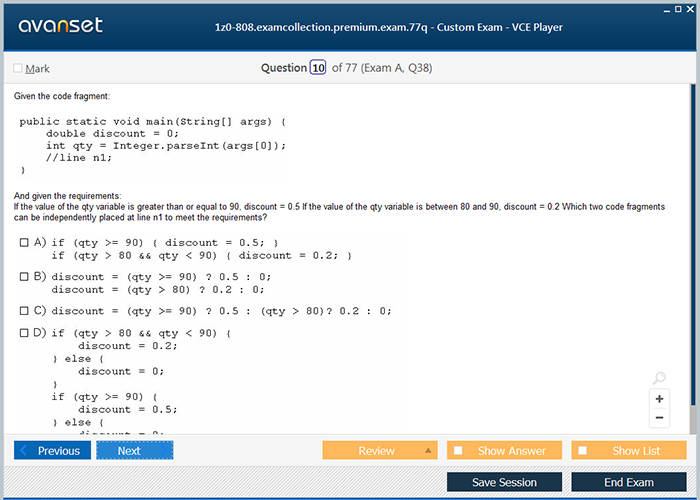
Task: Select answer option A checkbox
Action: pos(24,243)
